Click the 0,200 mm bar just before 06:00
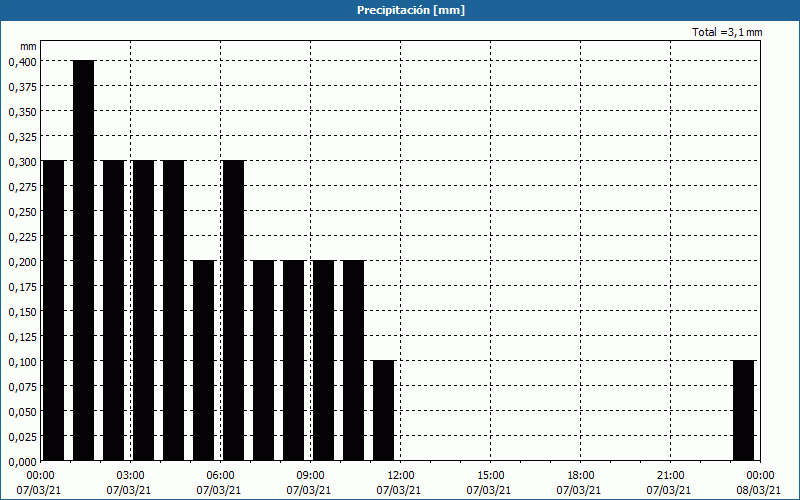800x500 pixels. [x=204, y=360]
